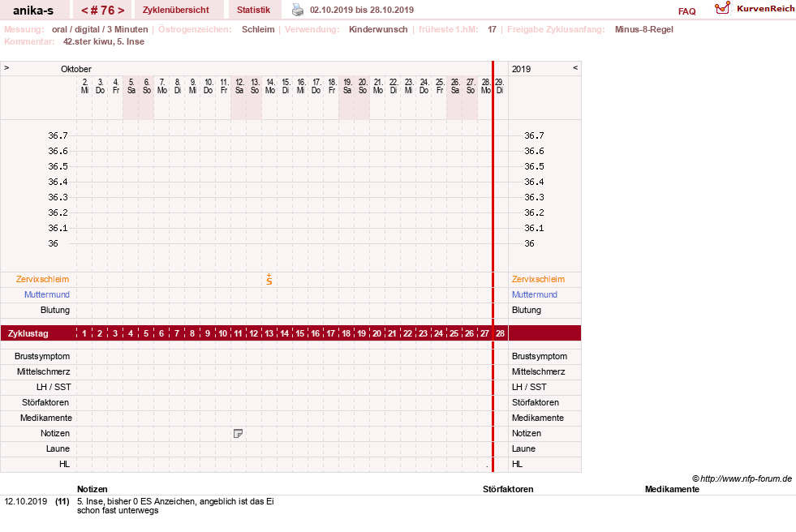Viewport: 796px width, 532px height.
Task: Select cycle day 1 in Zyklustag bar
Action: (x=84, y=333)
